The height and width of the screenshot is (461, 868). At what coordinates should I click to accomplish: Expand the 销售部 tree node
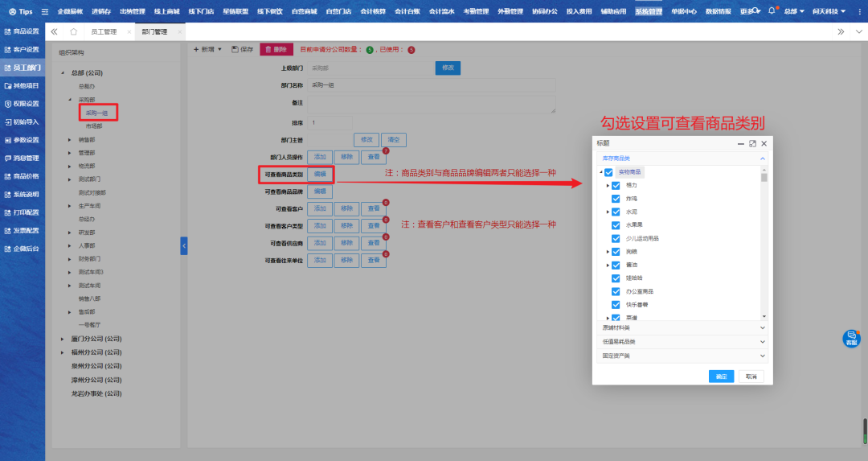tap(70, 139)
